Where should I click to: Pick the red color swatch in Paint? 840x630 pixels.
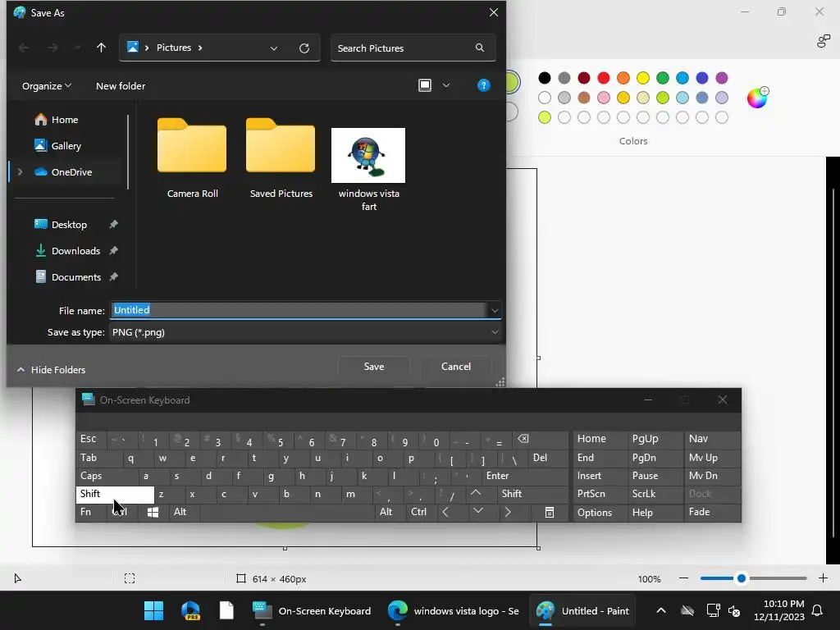coord(603,78)
